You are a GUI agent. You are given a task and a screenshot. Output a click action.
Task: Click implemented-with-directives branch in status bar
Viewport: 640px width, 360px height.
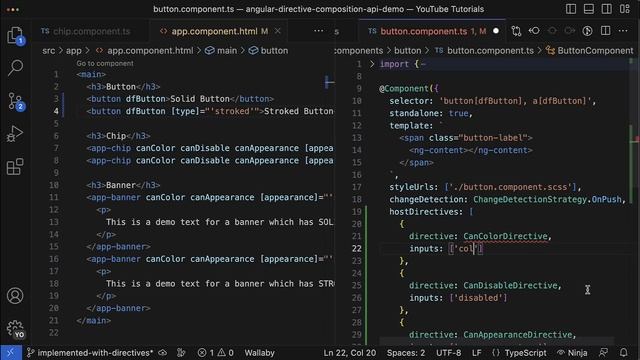90,353
